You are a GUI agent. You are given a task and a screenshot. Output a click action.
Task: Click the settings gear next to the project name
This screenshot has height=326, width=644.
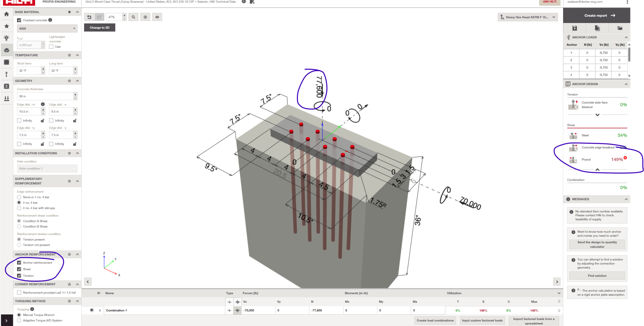pos(244,1)
